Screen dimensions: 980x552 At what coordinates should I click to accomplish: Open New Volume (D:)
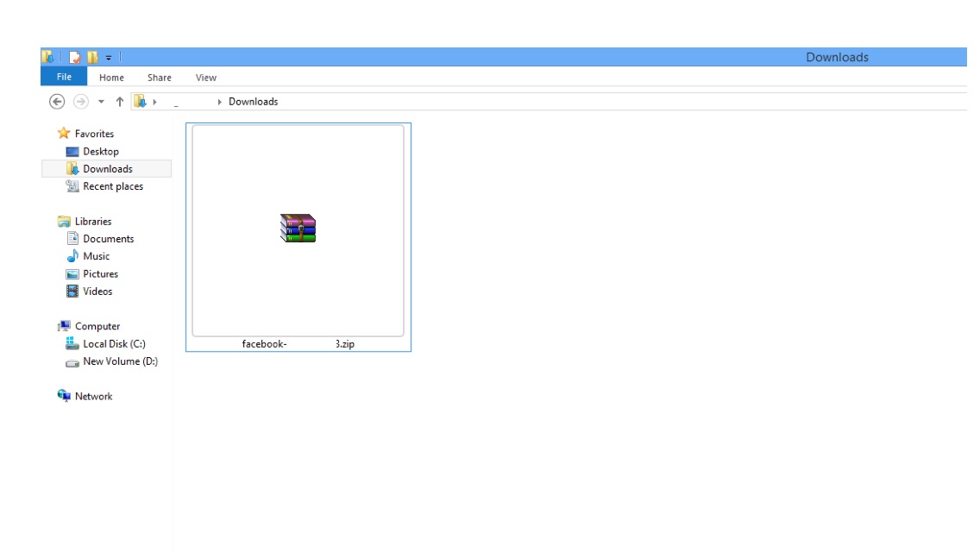tap(121, 361)
